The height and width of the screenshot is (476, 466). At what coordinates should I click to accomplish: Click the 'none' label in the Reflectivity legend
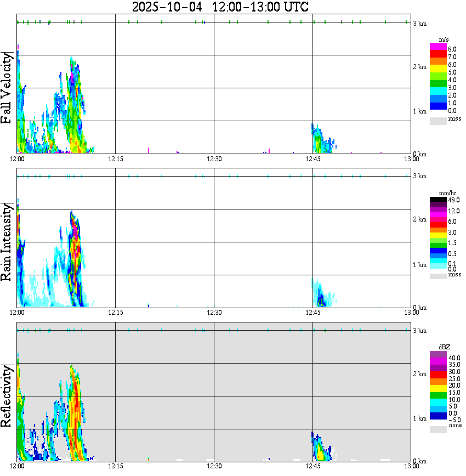coord(455,426)
